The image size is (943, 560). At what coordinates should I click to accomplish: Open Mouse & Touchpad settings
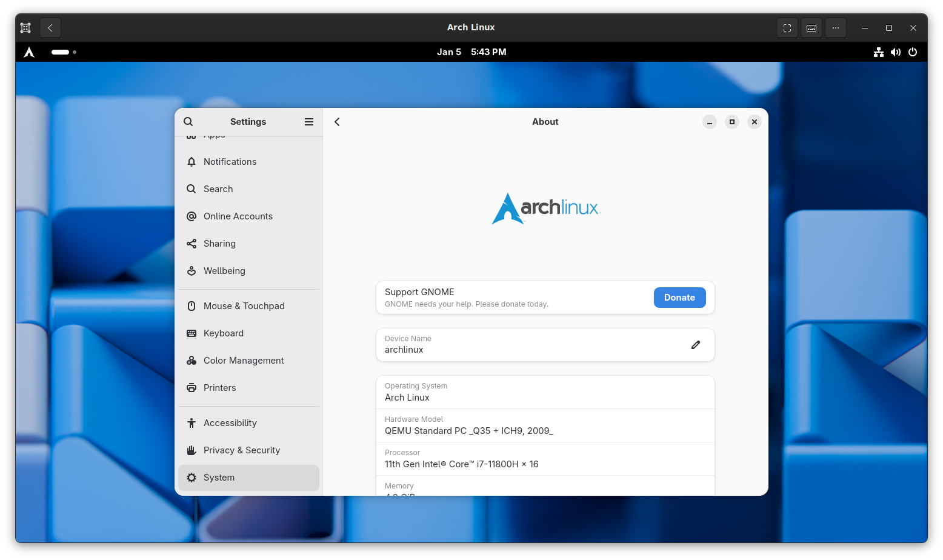pyautogui.click(x=244, y=306)
